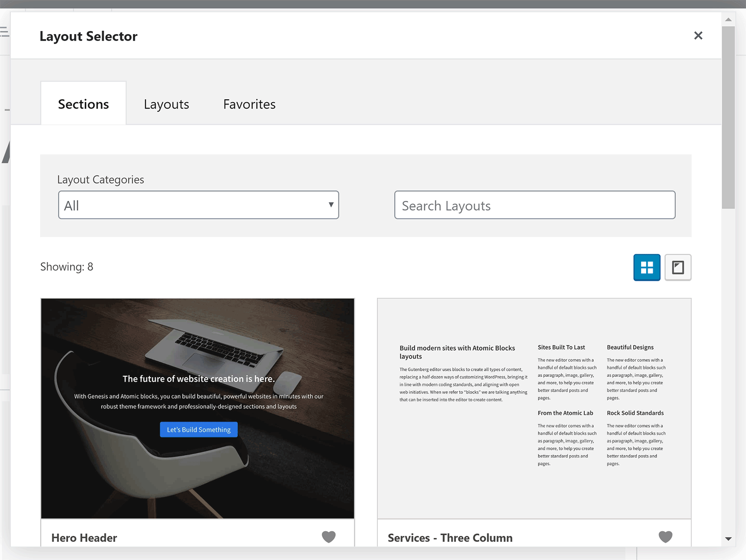Open the Favorites tab
Image resolution: width=746 pixels, height=560 pixels.
point(249,104)
